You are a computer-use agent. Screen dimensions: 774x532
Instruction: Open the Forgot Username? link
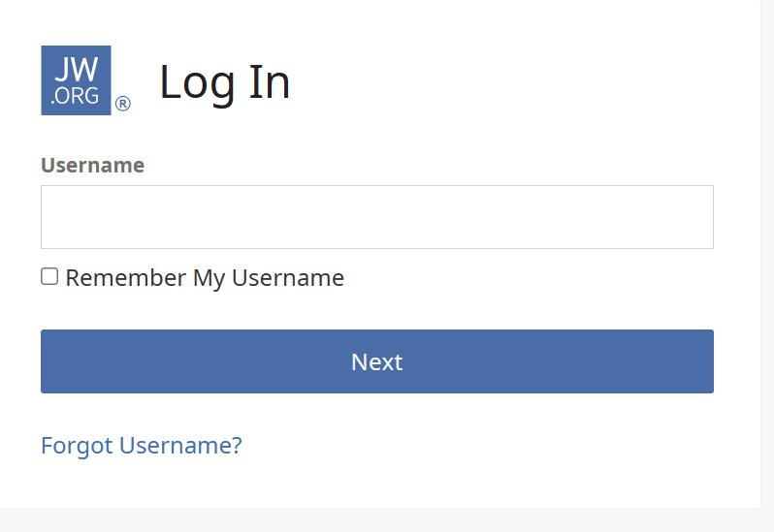tap(142, 446)
